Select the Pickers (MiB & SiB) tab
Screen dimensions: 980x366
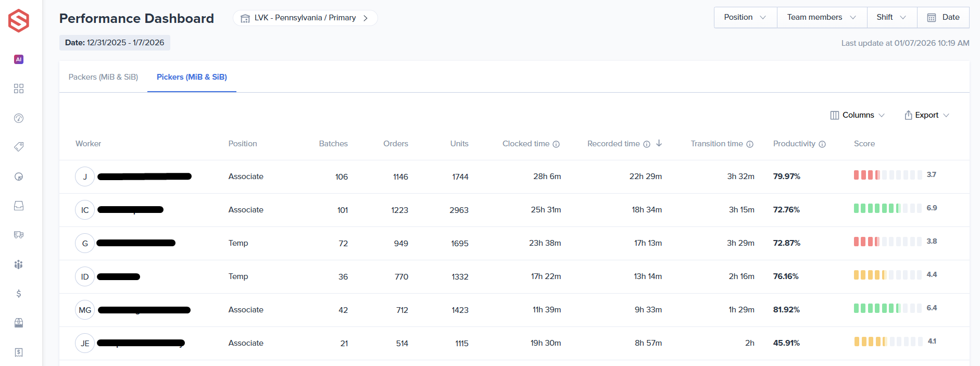192,77
